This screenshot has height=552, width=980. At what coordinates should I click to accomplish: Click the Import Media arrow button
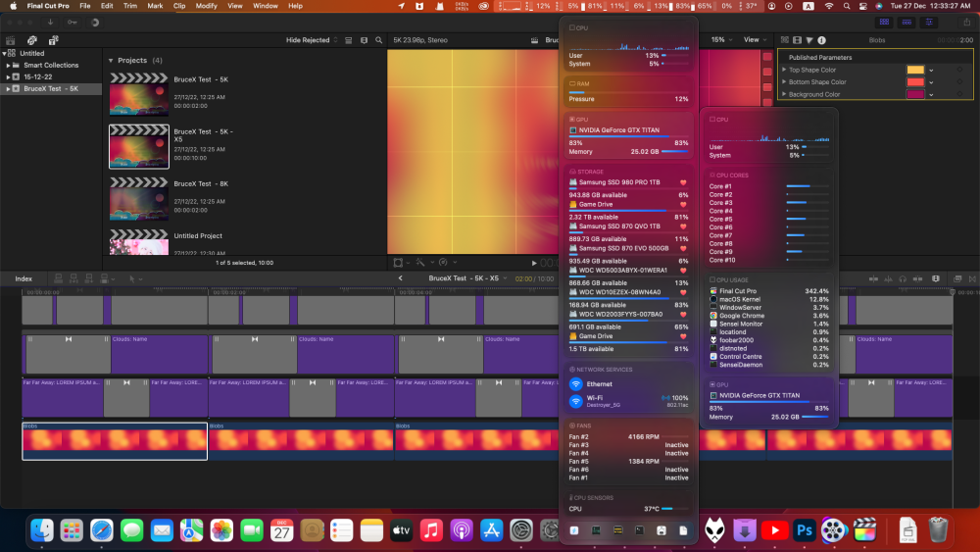pos(51,23)
